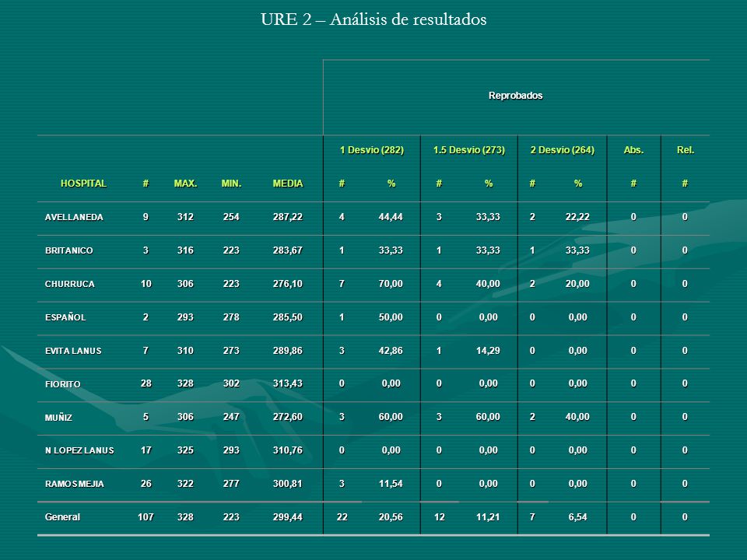Click Churruca percentage 70,00

coord(391,284)
